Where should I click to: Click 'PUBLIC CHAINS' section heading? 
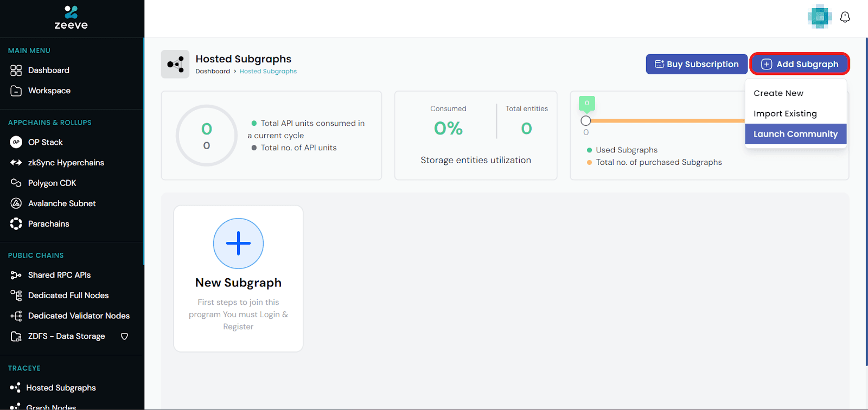click(36, 255)
